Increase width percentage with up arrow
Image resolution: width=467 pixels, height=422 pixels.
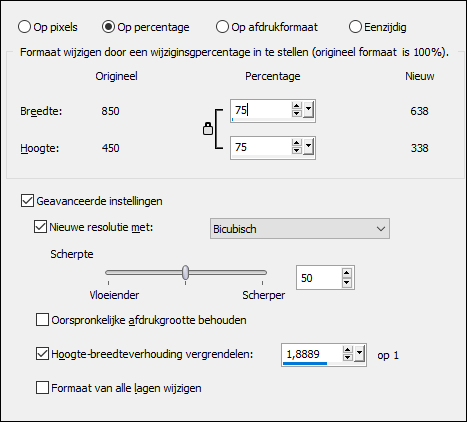pos(296,107)
